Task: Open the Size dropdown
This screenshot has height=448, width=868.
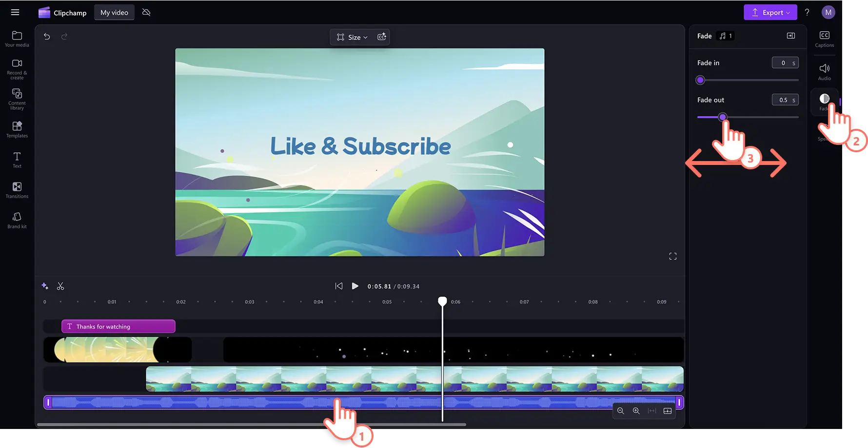Action: [352, 37]
